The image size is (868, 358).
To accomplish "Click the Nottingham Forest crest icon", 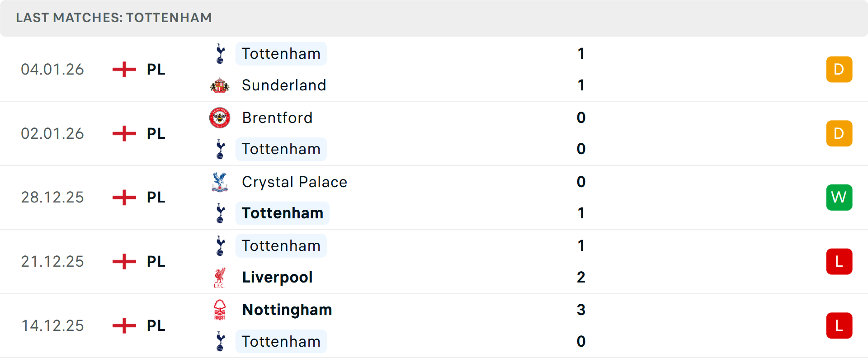I will [x=220, y=310].
